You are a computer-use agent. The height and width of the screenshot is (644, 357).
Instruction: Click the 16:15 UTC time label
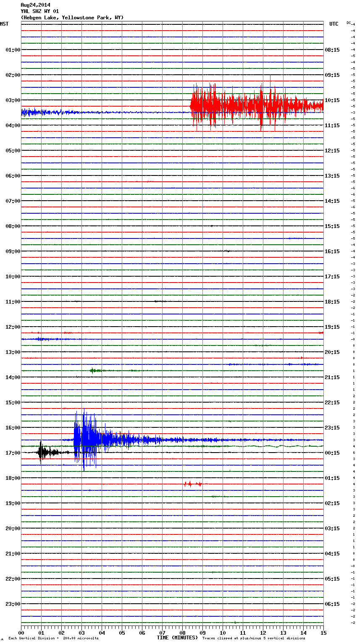point(332,251)
